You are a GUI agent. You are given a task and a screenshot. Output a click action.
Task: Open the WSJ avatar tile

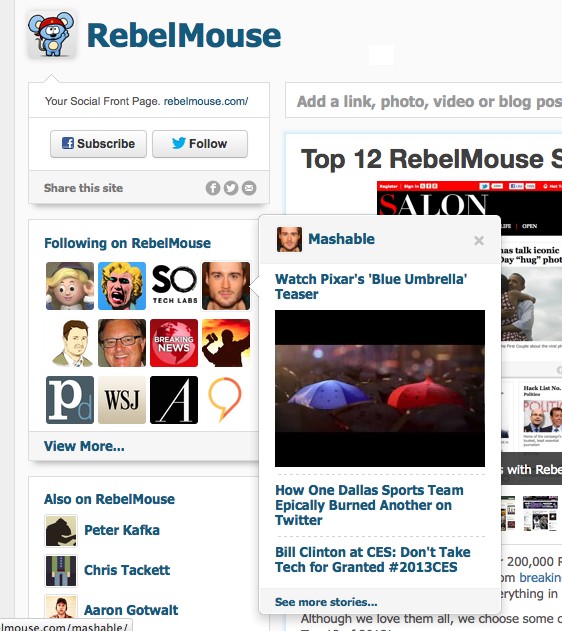tap(122, 400)
